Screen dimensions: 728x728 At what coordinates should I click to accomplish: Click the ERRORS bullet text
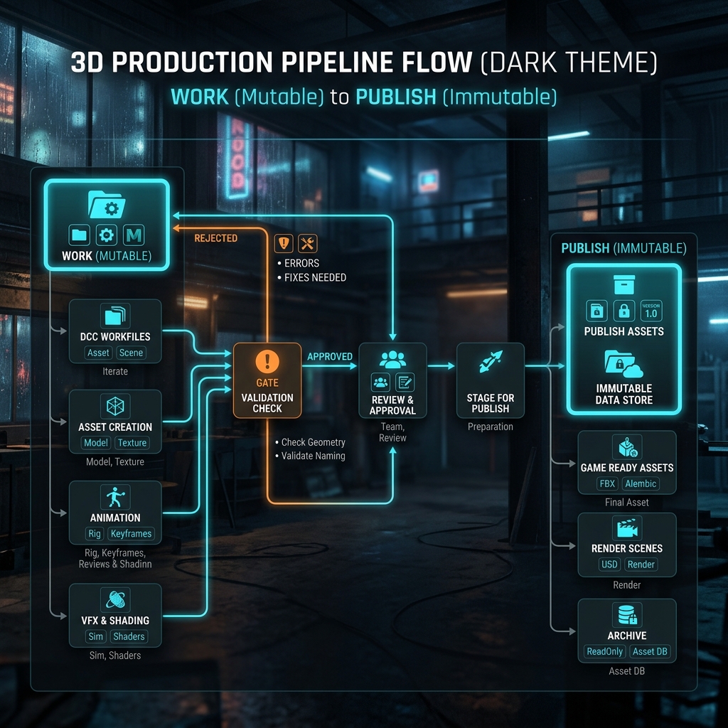301,263
